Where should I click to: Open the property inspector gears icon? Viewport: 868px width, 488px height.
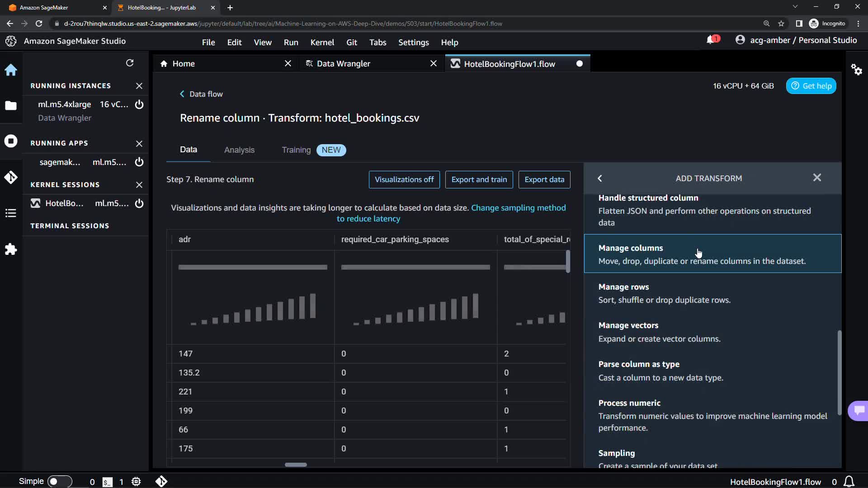point(856,70)
